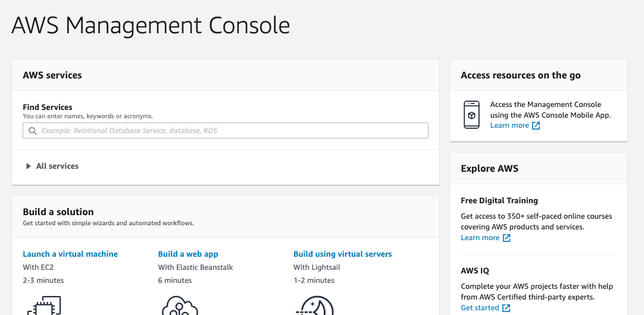The width and height of the screenshot is (644, 315).
Task: Open Learn more under Free Digital Training
Action: (x=480, y=238)
